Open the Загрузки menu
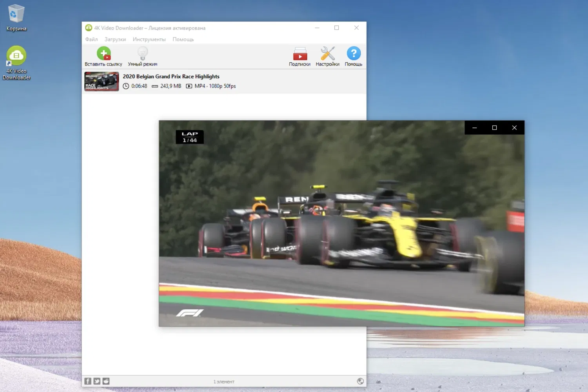Viewport: 588px width, 392px height. [115, 39]
